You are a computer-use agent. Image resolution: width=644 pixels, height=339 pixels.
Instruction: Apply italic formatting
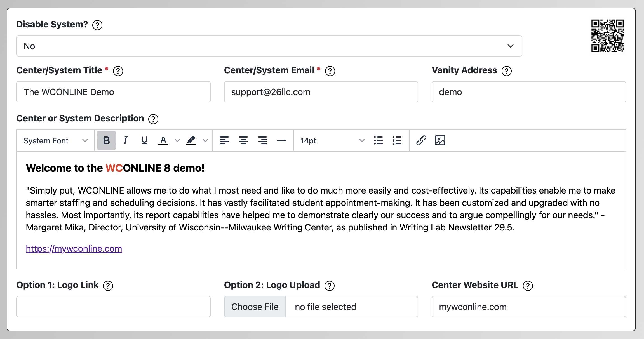pos(125,140)
